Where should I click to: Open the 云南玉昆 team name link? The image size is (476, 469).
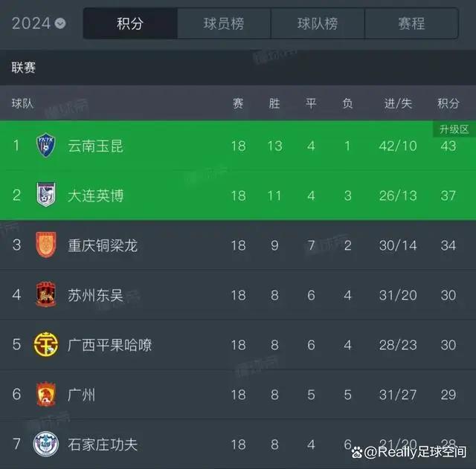[95, 146]
